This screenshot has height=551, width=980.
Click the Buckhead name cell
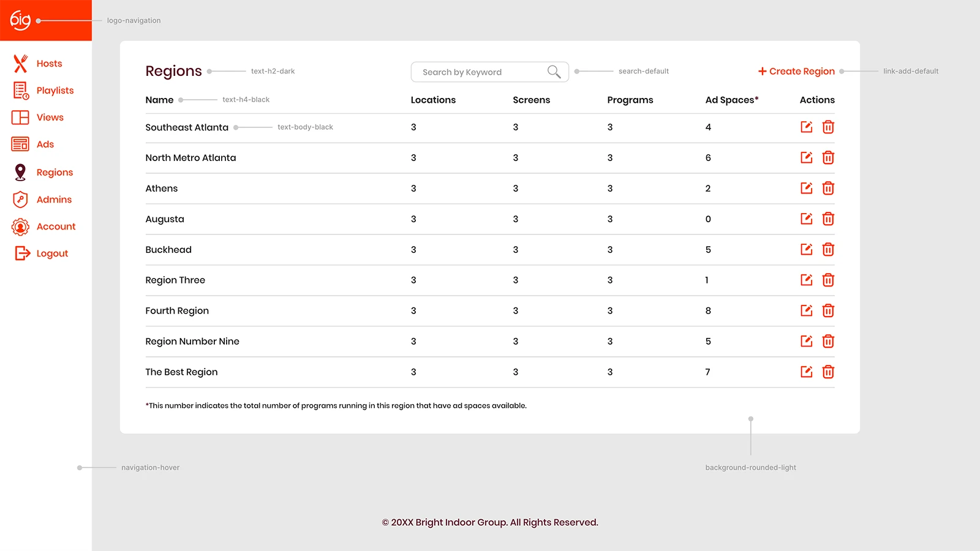[x=168, y=250]
